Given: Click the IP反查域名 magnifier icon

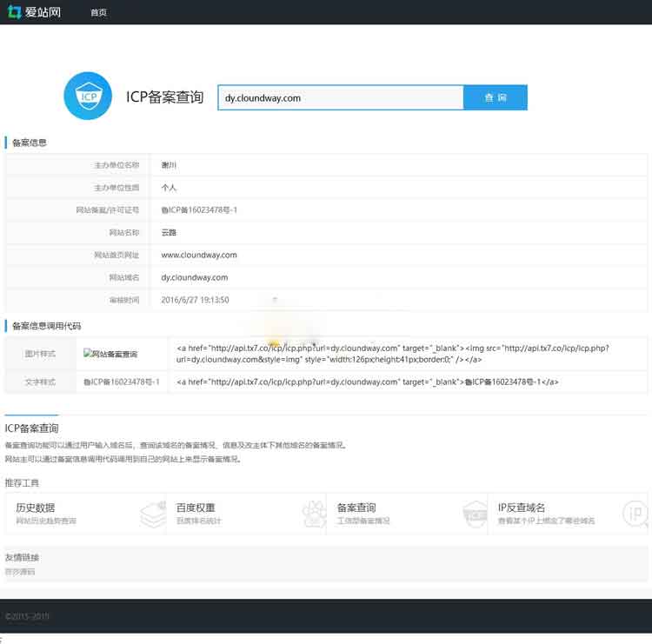Looking at the screenshot, I should click(x=635, y=515).
